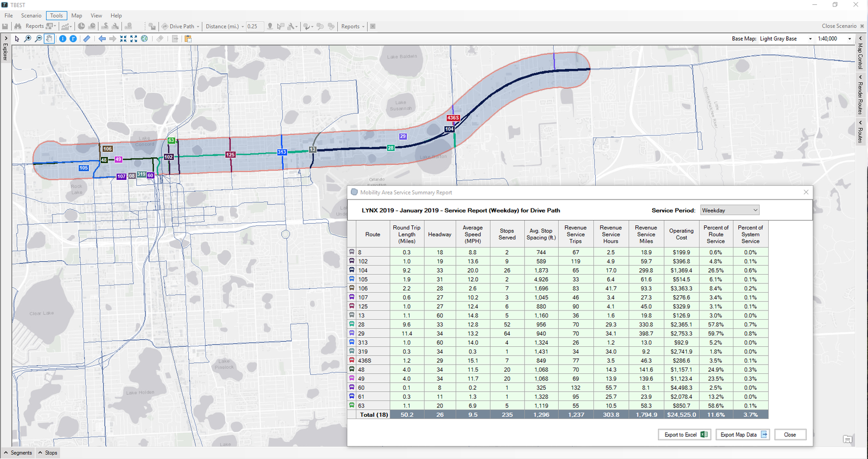Select the zoom in magnifier tool
Image resolution: width=868 pixels, height=459 pixels.
click(x=28, y=38)
